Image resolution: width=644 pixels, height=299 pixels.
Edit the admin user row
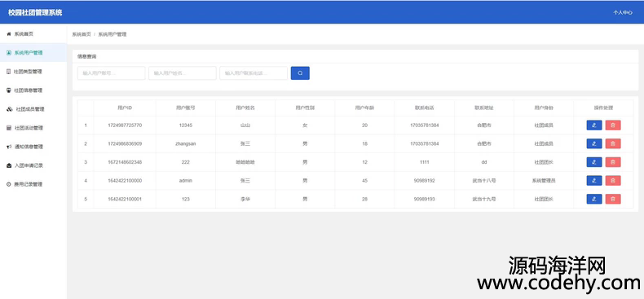(594, 181)
